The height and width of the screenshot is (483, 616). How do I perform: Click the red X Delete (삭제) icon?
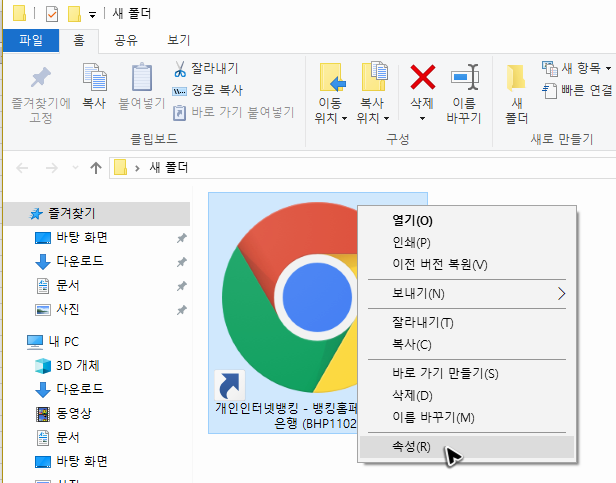click(422, 77)
